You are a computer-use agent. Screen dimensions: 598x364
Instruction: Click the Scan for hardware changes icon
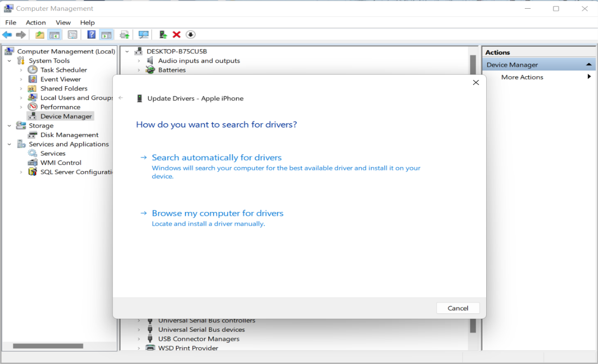tap(143, 35)
